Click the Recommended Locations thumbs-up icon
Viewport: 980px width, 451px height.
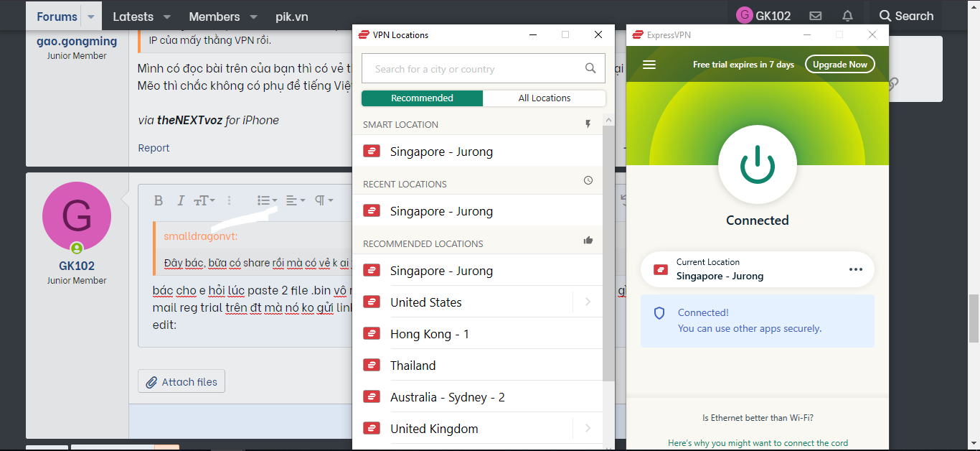coord(588,241)
